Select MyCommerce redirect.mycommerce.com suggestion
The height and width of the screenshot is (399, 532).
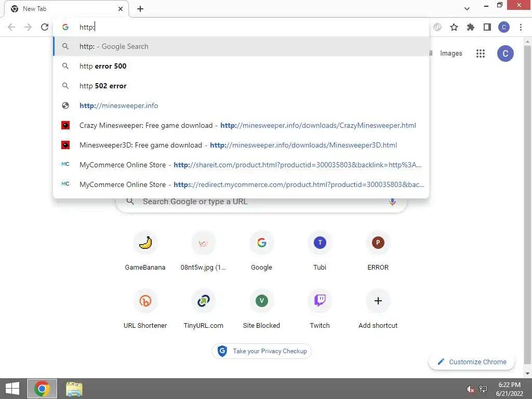click(x=241, y=184)
